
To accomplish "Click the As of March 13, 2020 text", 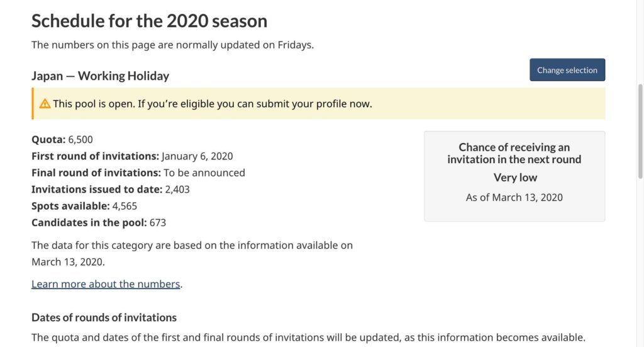I will [514, 198].
